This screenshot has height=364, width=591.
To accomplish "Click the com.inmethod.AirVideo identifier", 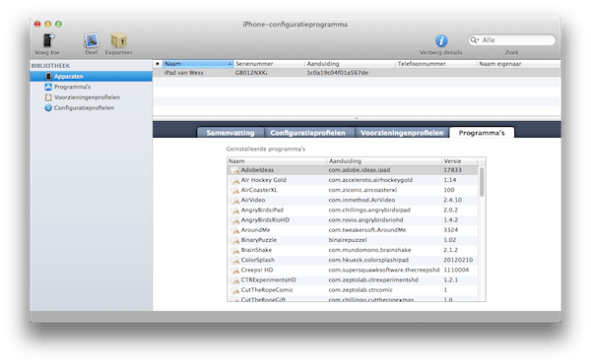I will (361, 200).
